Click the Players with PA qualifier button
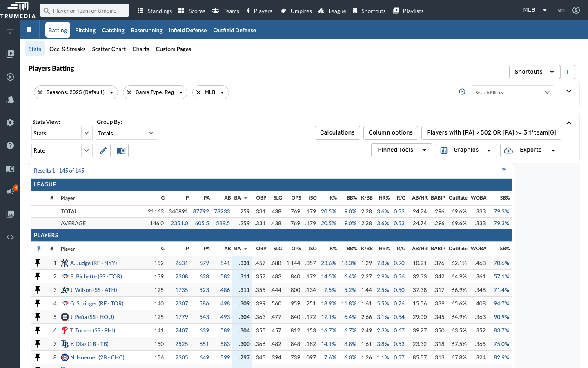588x368 pixels. coord(491,133)
